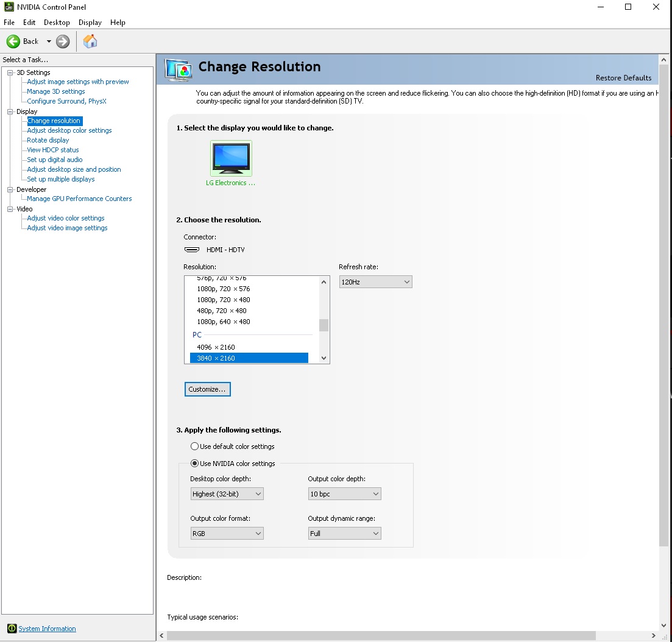Click main pane vertical scroll down arrow
672x642 pixels.
point(663,626)
